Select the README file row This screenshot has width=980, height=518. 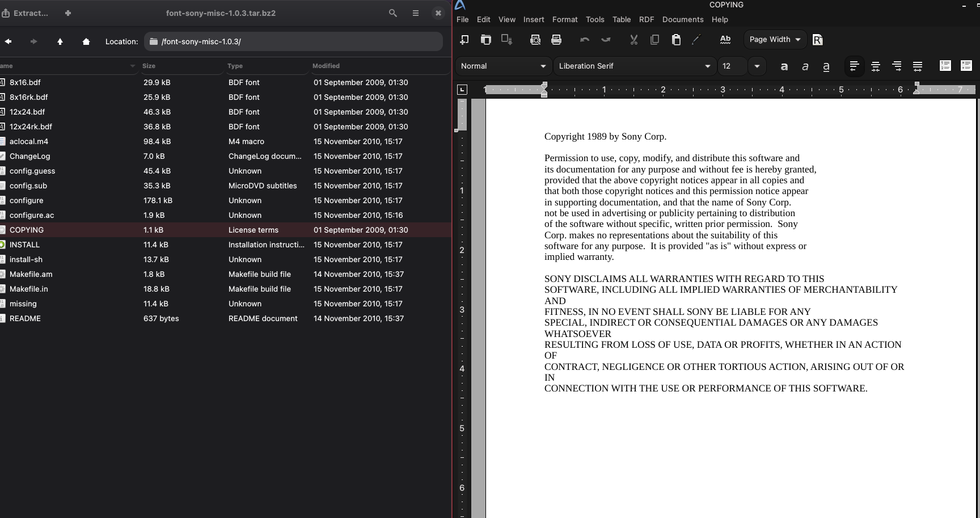point(226,318)
